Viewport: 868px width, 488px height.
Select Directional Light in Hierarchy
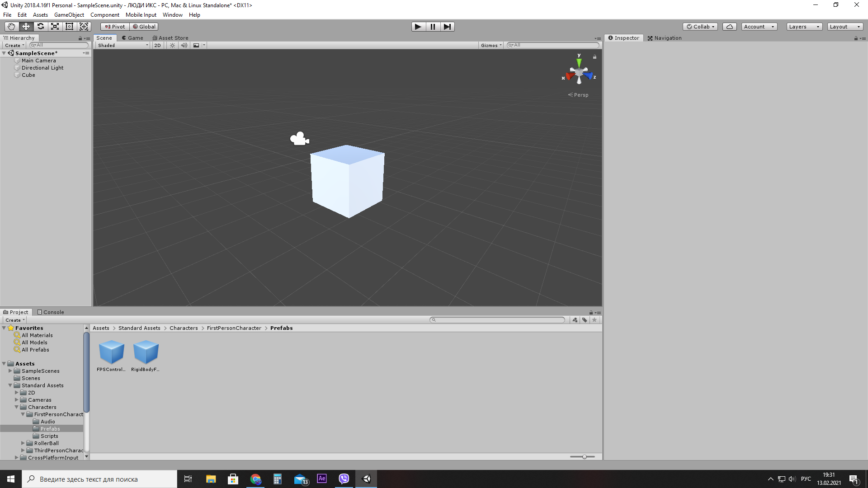pos(42,68)
